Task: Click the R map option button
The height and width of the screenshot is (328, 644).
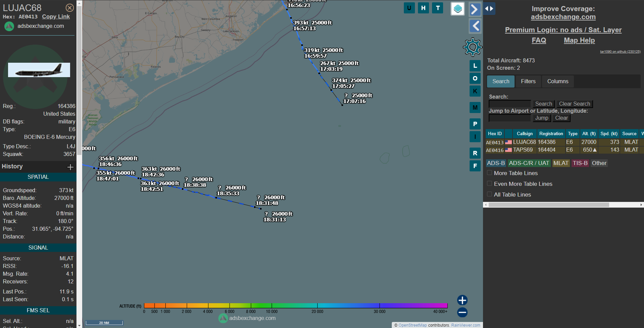Action: pos(475,153)
